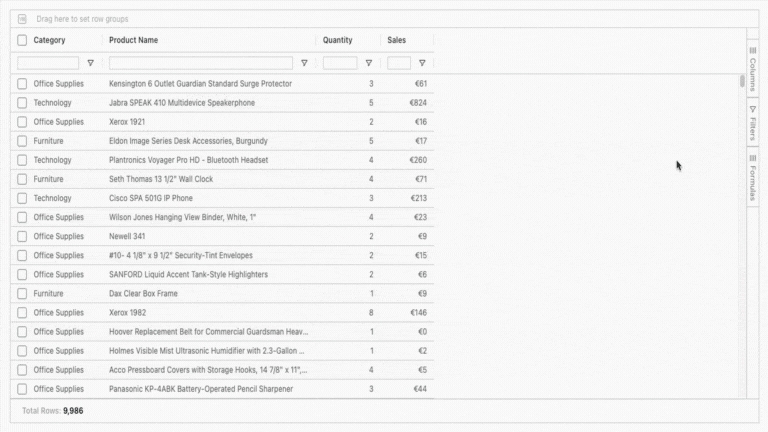Click the row group icon in the drag panel
The width and height of the screenshot is (768, 432).
pyautogui.click(x=22, y=19)
